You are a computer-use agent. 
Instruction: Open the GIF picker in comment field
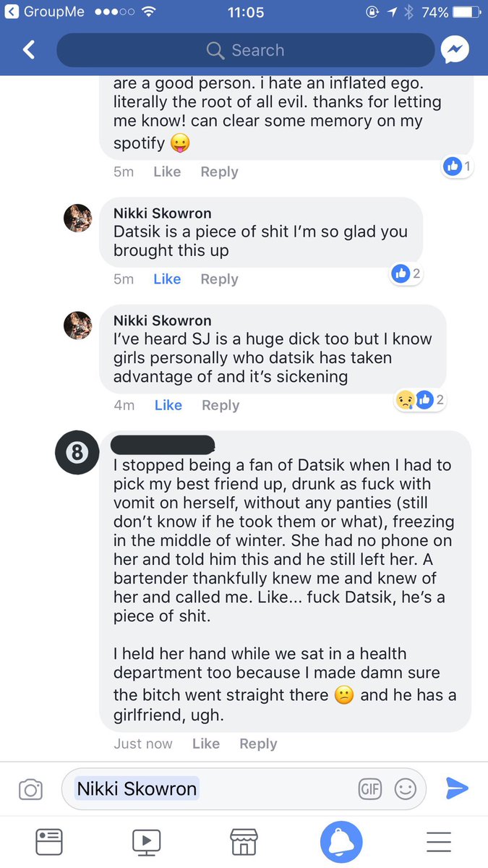(x=370, y=789)
